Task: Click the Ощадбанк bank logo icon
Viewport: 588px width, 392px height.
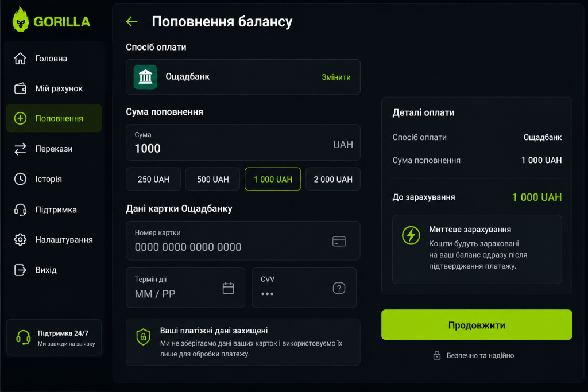Action: 145,77
